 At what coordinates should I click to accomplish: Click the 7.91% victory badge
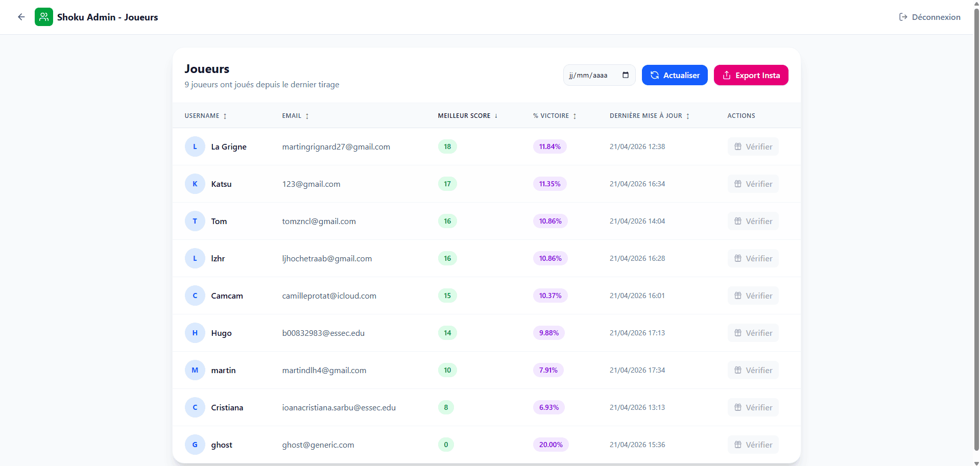point(548,370)
